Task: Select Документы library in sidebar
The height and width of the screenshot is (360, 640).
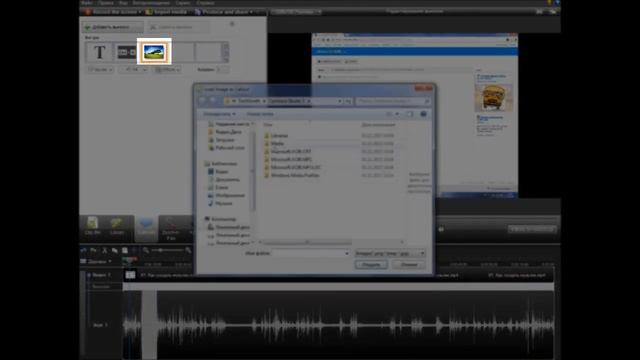Action: pyautogui.click(x=224, y=180)
